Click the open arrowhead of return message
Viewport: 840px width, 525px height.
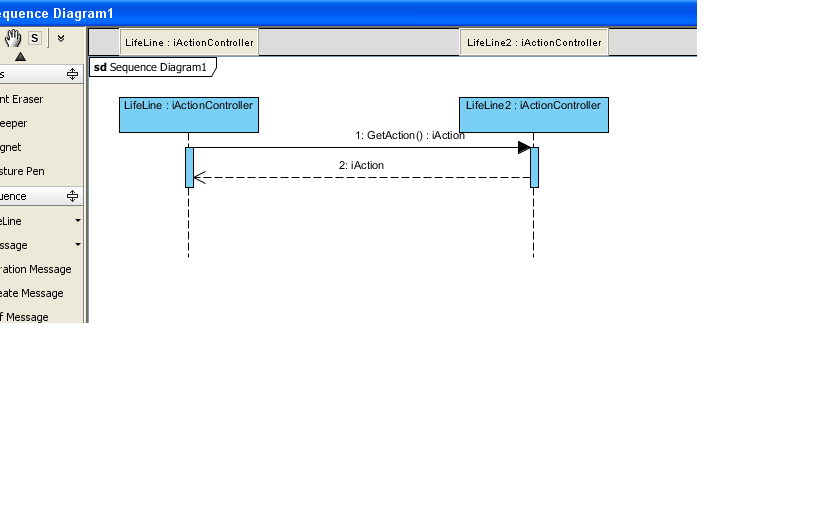pyautogui.click(x=200, y=177)
